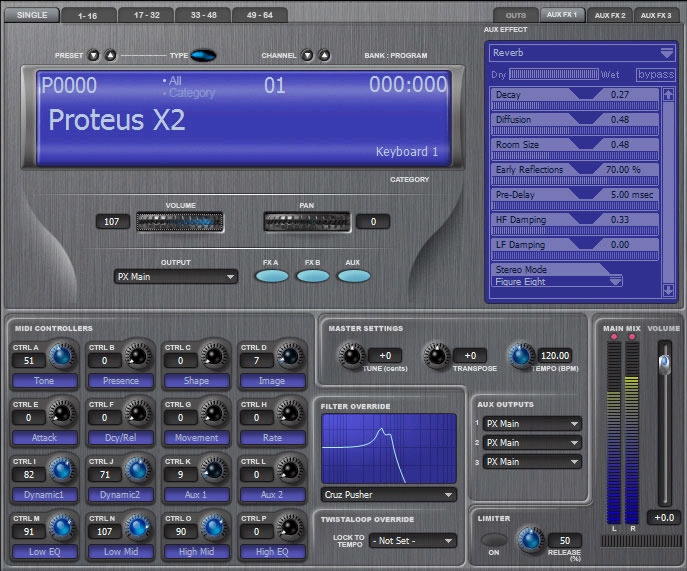Click the reverb bypass button
Screen dimensions: 687x571
coord(655,74)
